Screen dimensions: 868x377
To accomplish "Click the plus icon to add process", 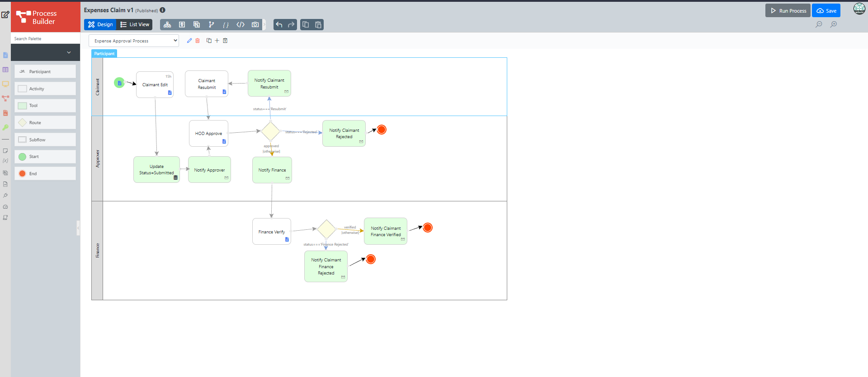I will (217, 41).
